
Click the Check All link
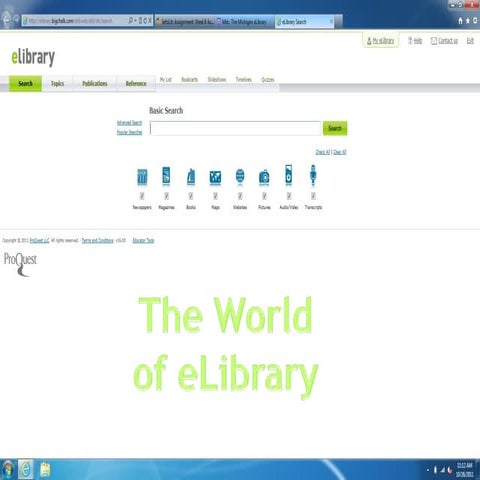coord(323,152)
